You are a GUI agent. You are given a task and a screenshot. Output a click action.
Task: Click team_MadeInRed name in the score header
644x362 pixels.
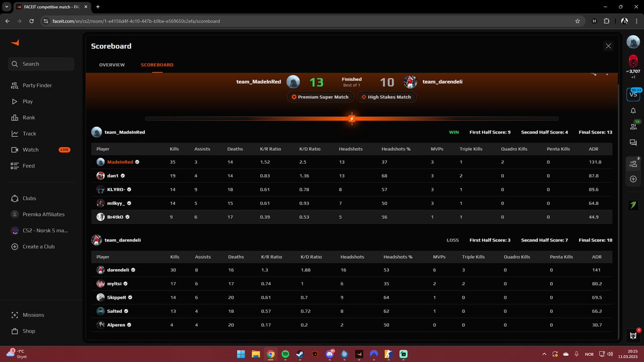(x=259, y=82)
